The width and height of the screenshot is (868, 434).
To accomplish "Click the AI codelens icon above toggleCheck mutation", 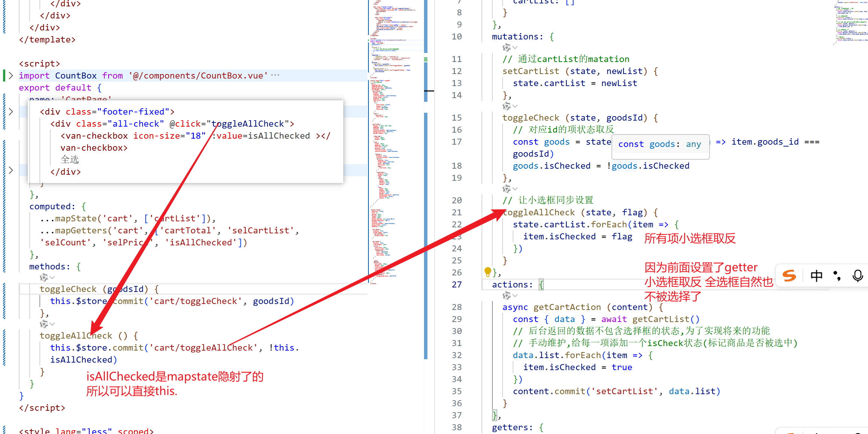I will pos(506,106).
